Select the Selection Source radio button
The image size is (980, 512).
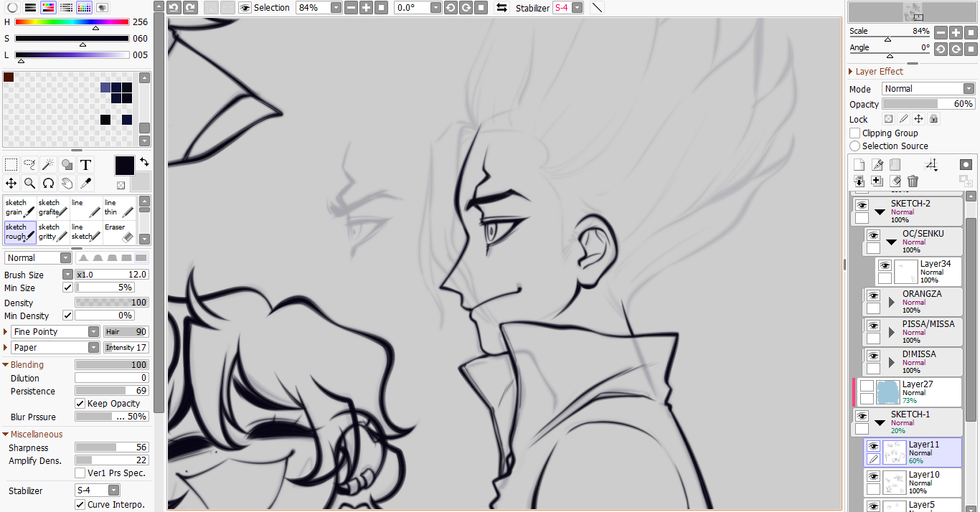click(854, 146)
